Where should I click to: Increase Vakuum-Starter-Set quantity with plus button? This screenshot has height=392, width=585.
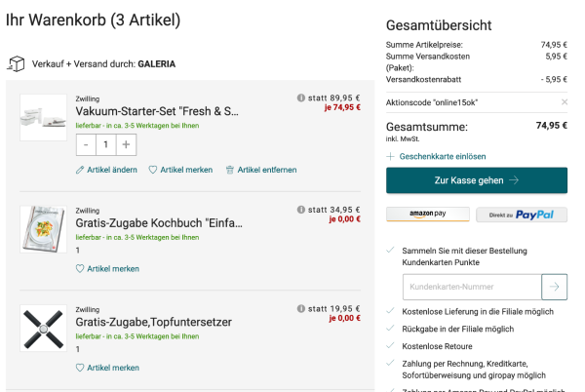pos(126,144)
